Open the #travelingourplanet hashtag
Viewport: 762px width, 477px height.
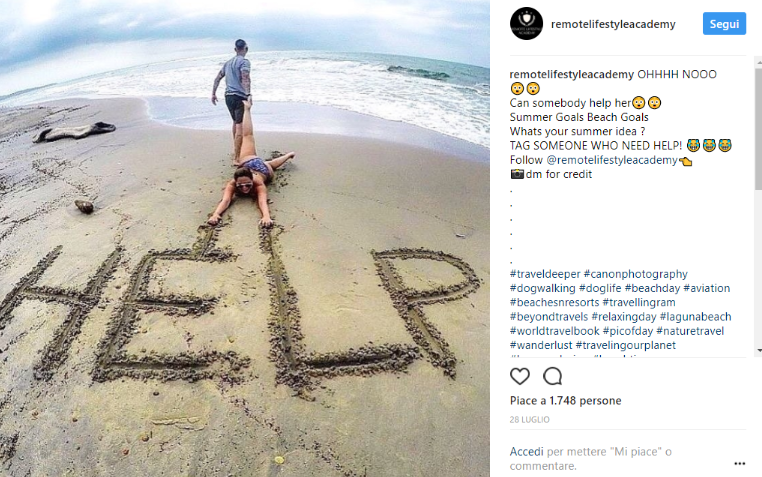pos(625,345)
